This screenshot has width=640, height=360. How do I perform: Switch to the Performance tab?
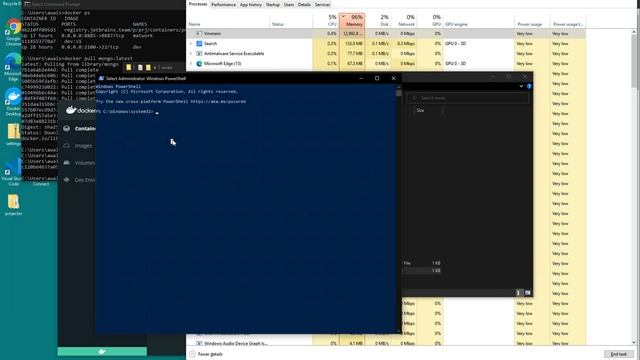coord(223,4)
